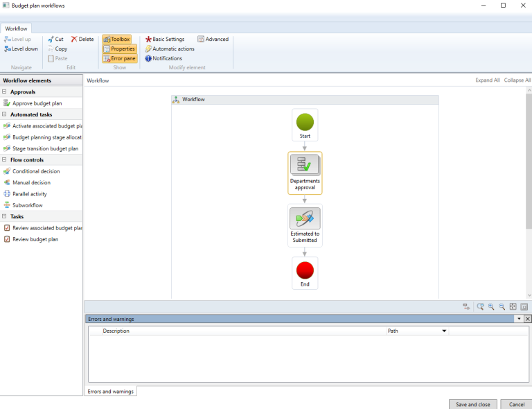This screenshot has height=409, width=532.
Task: Open the Workflow ribbon tab
Action: click(x=16, y=28)
